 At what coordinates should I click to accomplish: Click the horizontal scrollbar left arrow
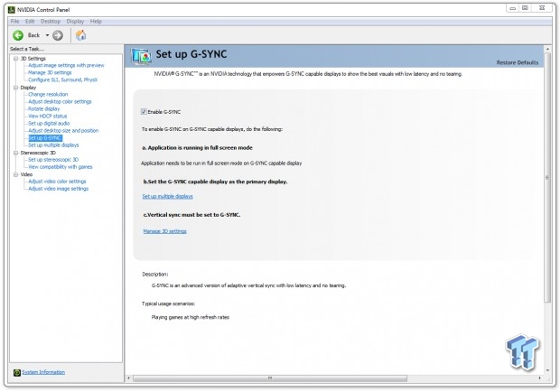(x=128, y=378)
